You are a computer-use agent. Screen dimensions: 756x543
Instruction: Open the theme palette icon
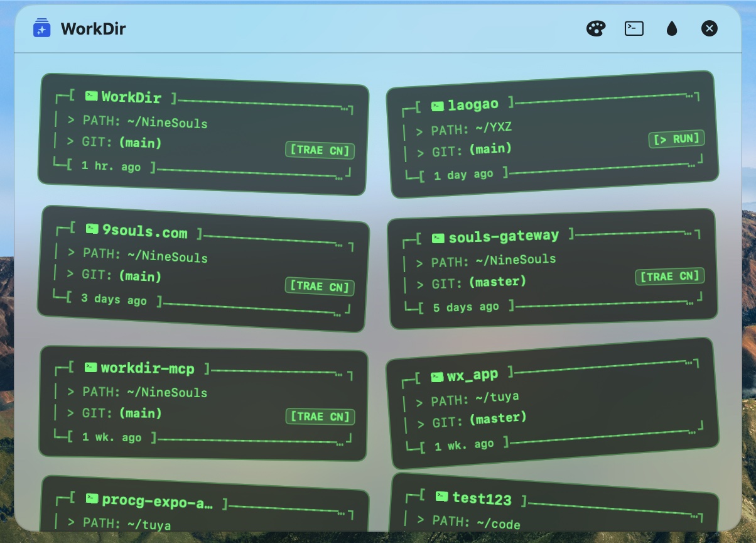tap(596, 28)
